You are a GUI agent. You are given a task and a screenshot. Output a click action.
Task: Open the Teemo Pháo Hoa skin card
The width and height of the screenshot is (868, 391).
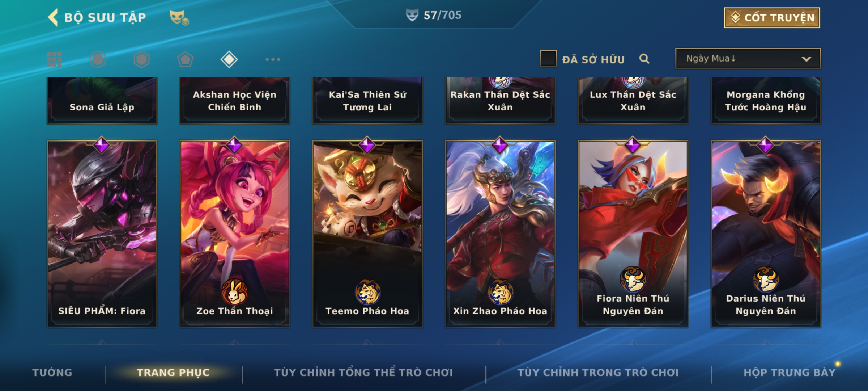click(x=367, y=234)
